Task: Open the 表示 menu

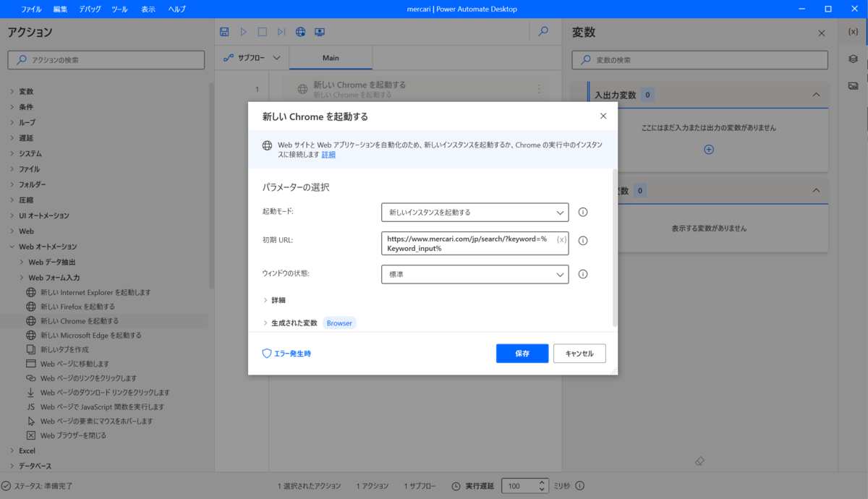Action: [x=148, y=9]
